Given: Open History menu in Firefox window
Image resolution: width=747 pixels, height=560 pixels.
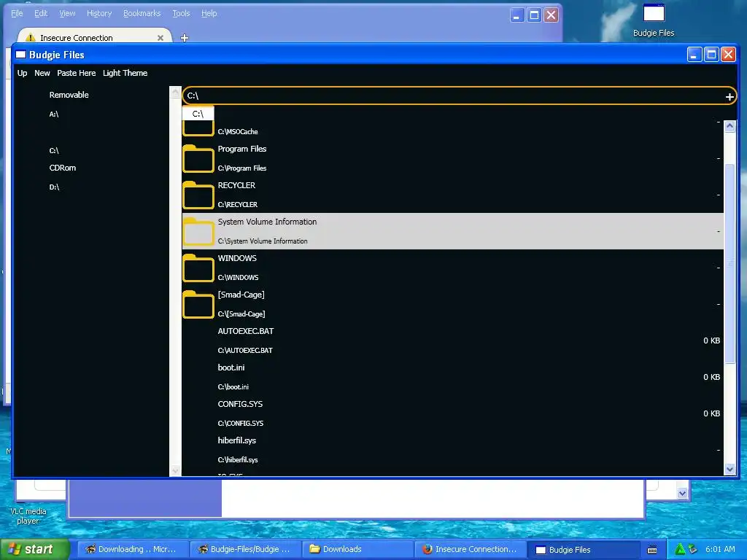Looking at the screenshot, I should pyautogui.click(x=99, y=13).
